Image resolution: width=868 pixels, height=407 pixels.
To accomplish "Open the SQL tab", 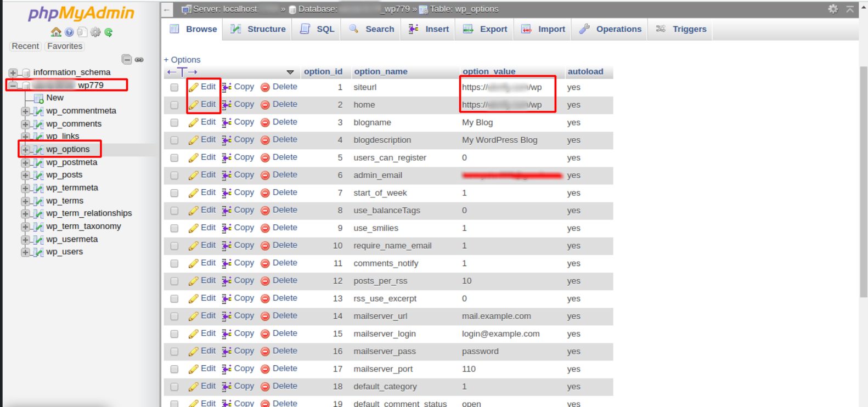I will pyautogui.click(x=317, y=29).
